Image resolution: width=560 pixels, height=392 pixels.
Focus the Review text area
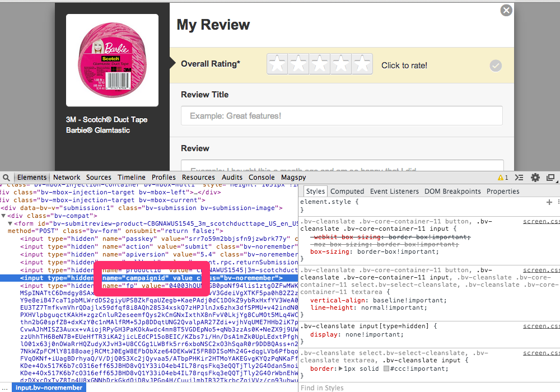342,166
